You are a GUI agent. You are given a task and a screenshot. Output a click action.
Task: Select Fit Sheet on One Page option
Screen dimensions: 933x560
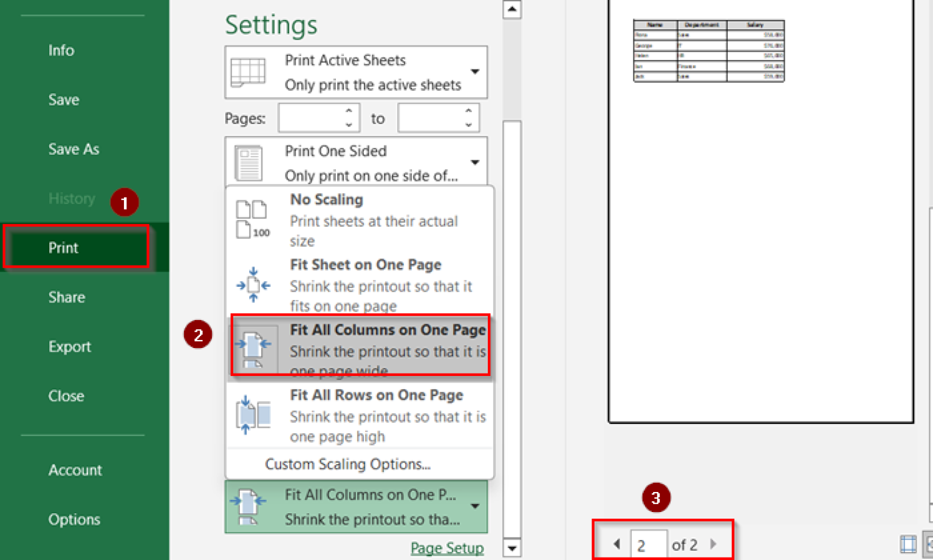tap(365, 283)
